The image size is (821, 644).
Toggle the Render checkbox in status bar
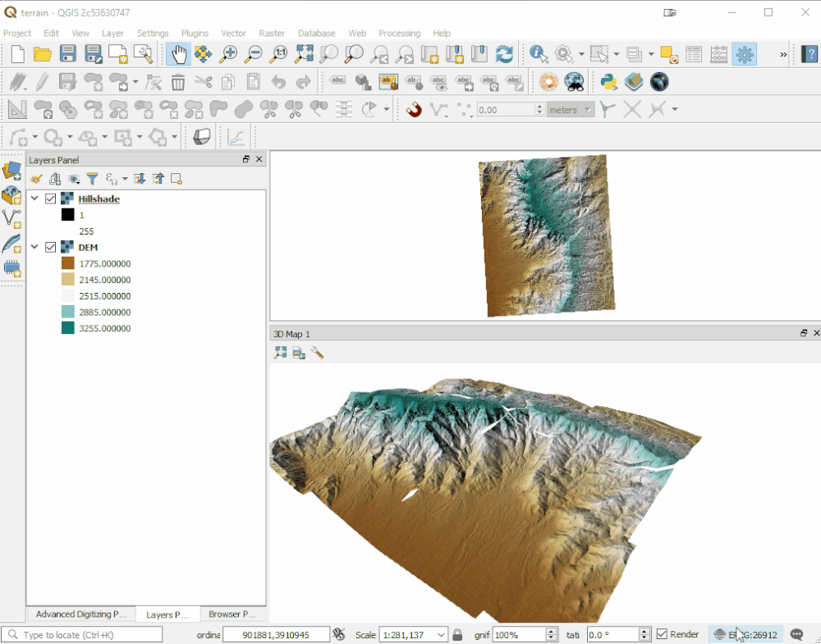pyautogui.click(x=662, y=634)
